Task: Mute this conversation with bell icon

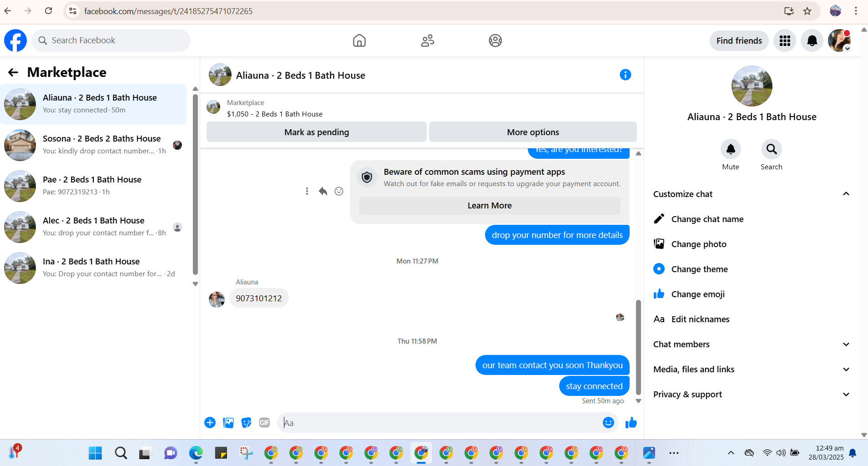Action: (x=731, y=149)
